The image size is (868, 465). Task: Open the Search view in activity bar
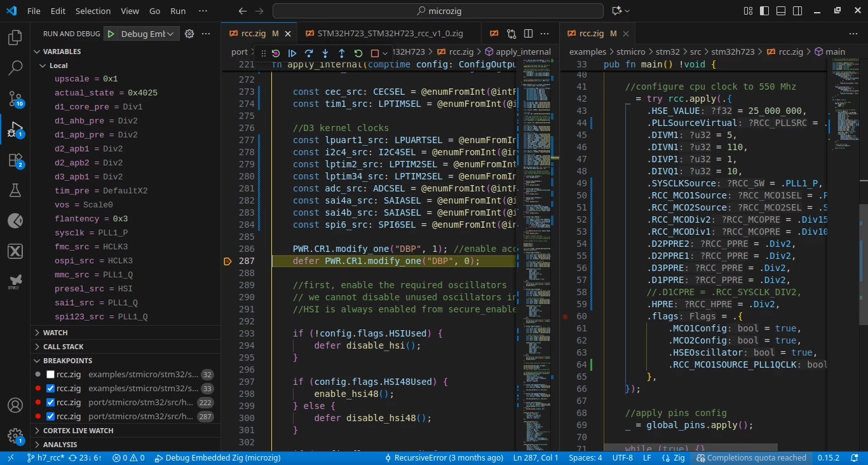click(15, 68)
